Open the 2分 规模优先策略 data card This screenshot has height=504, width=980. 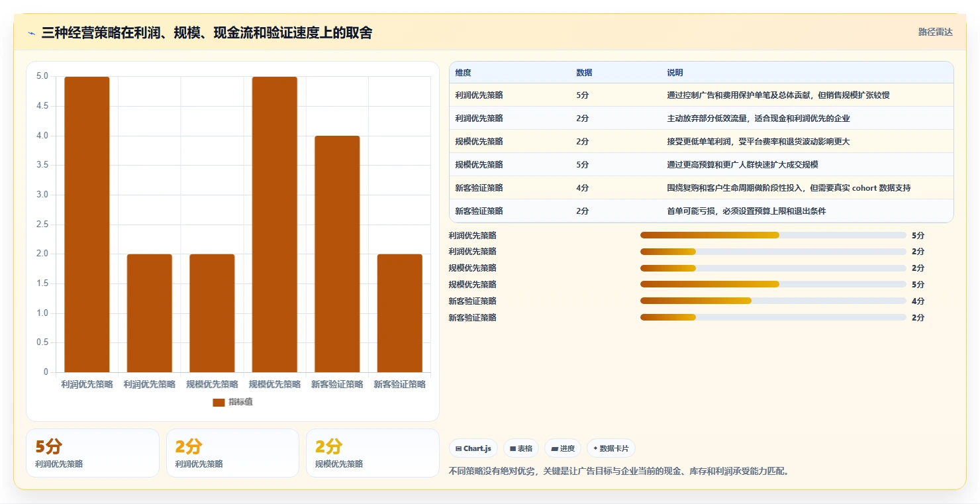tap(373, 453)
